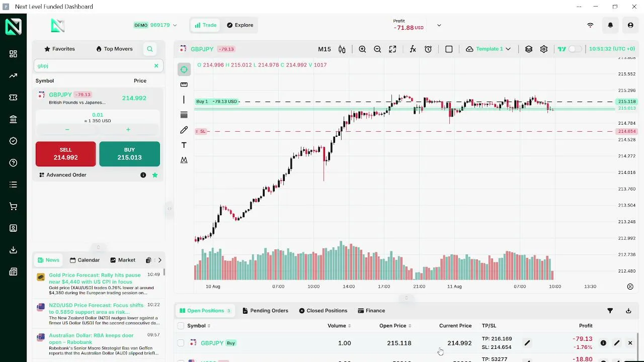The image size is (644, 362).
Task: Open the notifications bell
Action: (610, 25)
